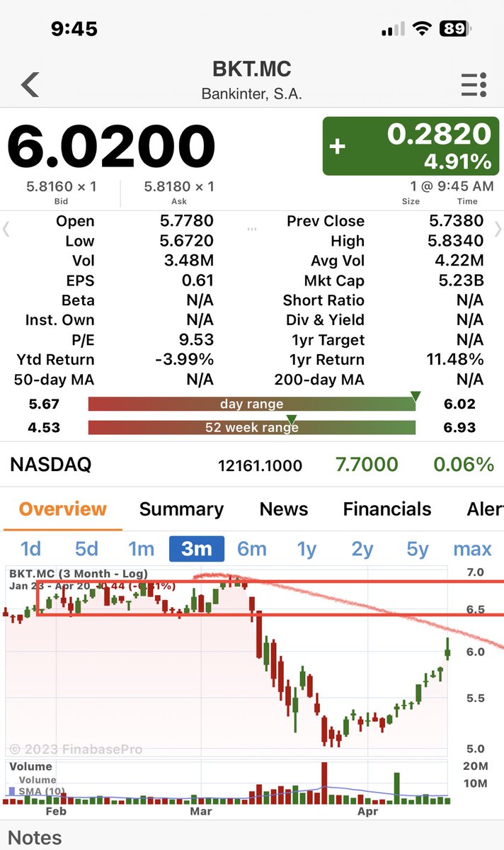Image resolution: width=504 pixels, height=850 pixels.
Task: Select the max chart range
Action: [x=472, y=549]
